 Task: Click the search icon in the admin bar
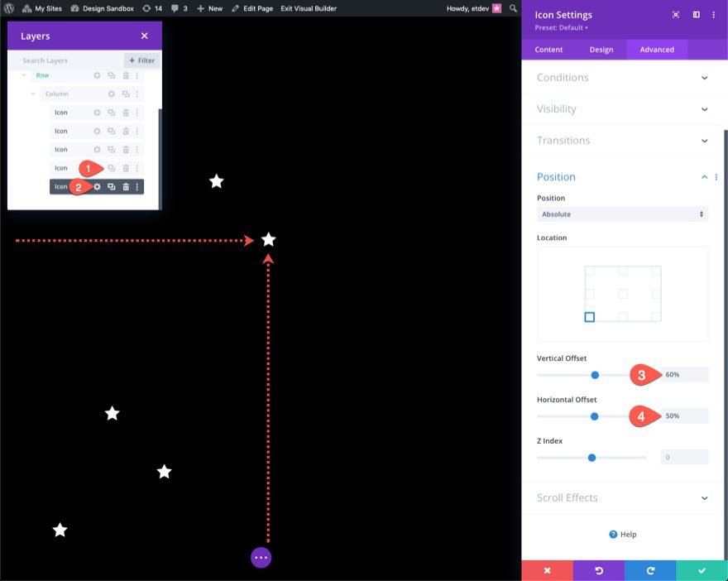point(514,7)
